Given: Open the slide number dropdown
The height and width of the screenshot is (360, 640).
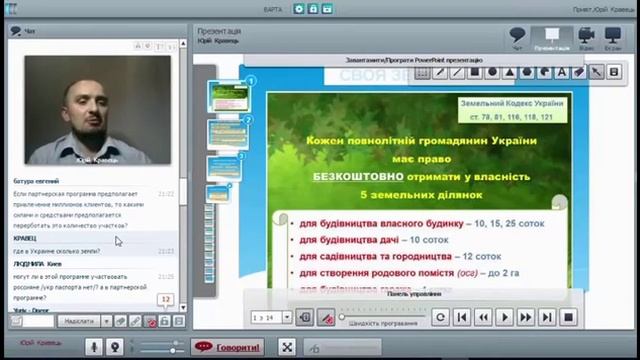Looking at the screenshot, I should (287, 317).
